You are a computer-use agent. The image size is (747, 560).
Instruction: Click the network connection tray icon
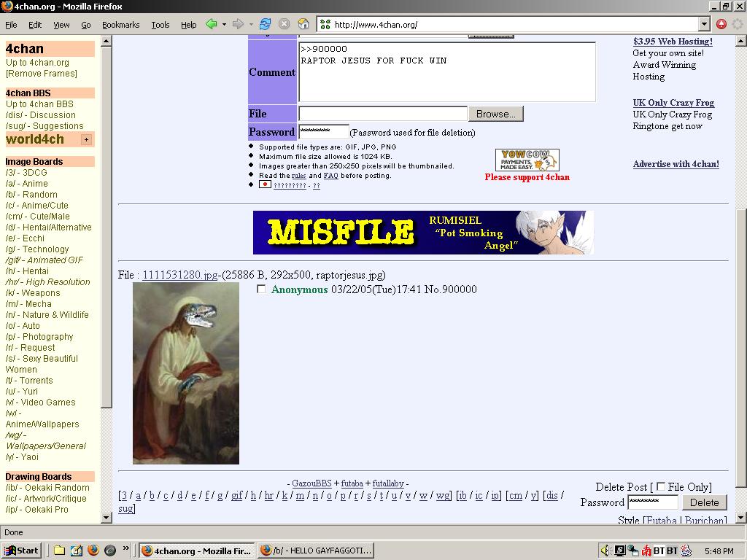(x=632, y=551)
